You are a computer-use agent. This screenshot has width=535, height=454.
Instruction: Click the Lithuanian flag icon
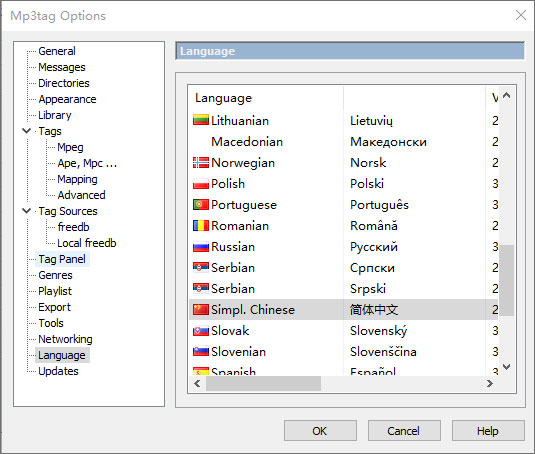[201, 120]
